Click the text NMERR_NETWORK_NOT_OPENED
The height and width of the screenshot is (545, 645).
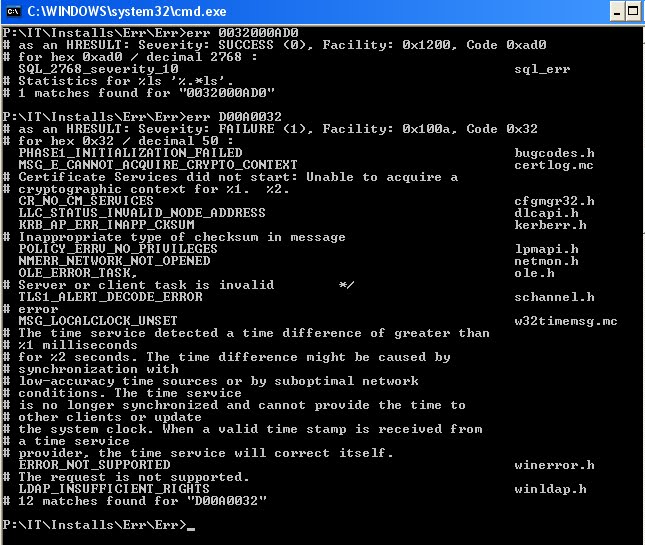(114, 261)
